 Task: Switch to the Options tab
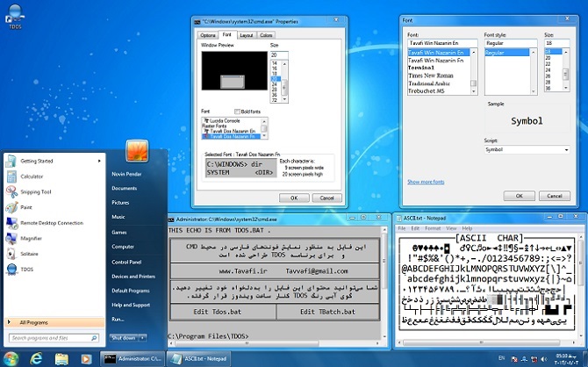tap(208, 35)
